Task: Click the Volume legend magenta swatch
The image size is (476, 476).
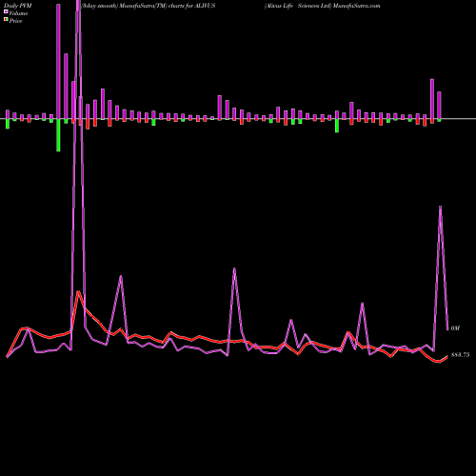Action: [x=6, y=11]
